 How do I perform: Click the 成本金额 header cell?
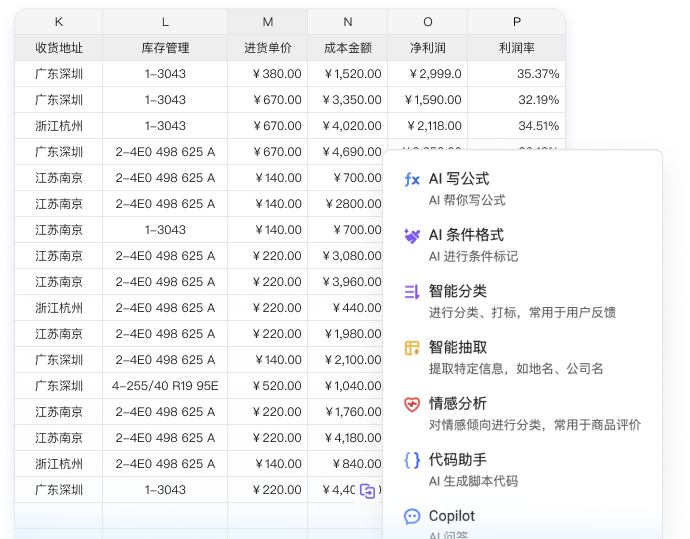348,48
